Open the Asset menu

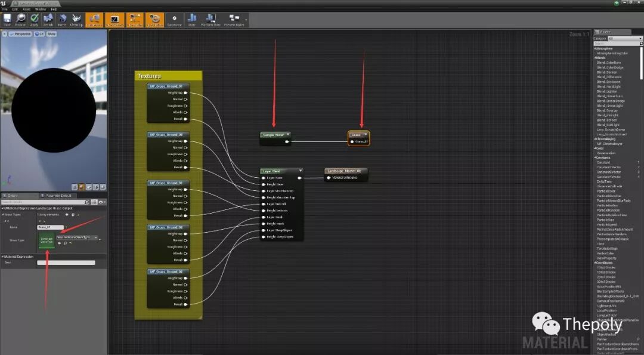[x=26, y=9]
